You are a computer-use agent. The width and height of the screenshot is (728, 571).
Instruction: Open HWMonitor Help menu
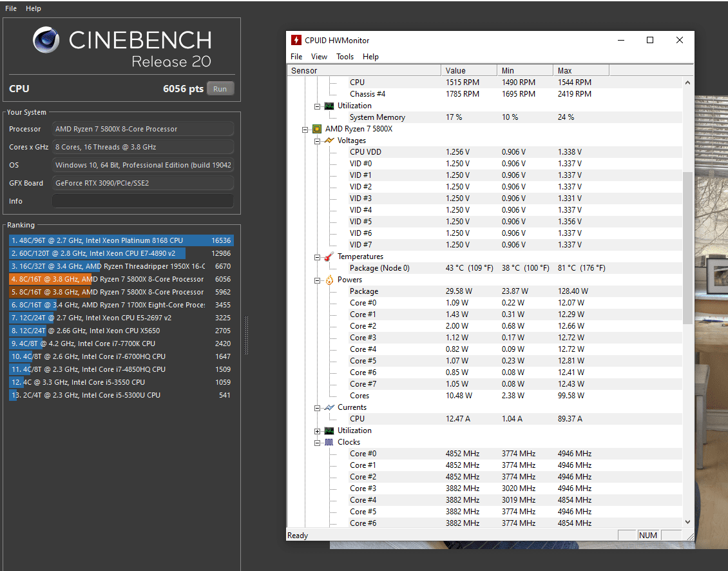pyautogui.click(x=370, y=57)
